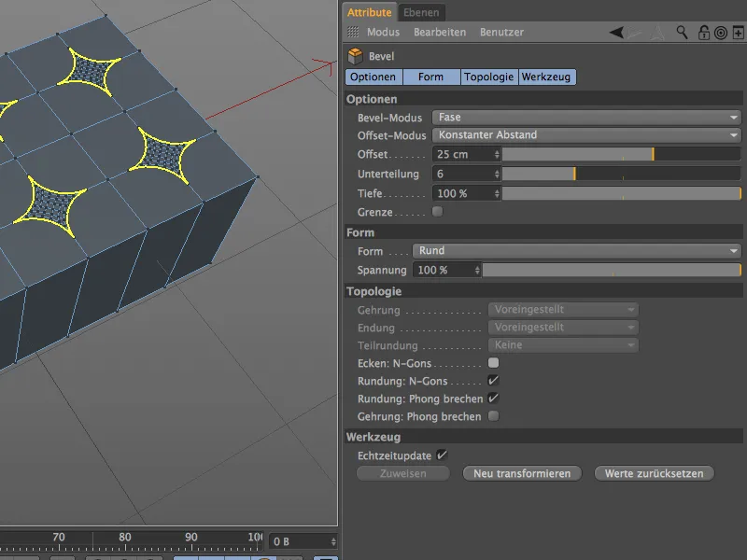
Task: Click the Bevel tool cube icon
Action: coord(357,55)
